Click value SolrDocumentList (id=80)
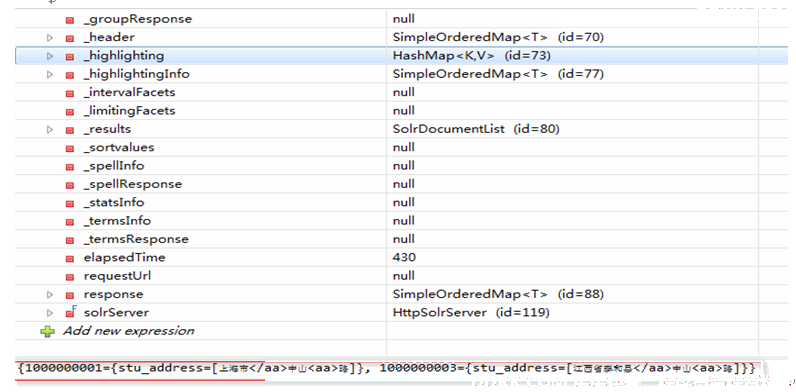 476,129
